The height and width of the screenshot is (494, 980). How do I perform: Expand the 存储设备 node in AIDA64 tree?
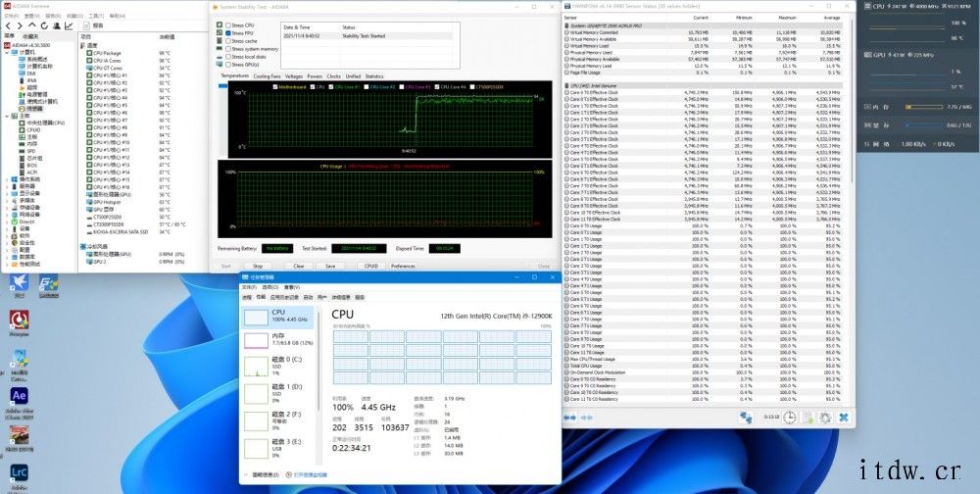pyautogui.click(x=7, y=207)
